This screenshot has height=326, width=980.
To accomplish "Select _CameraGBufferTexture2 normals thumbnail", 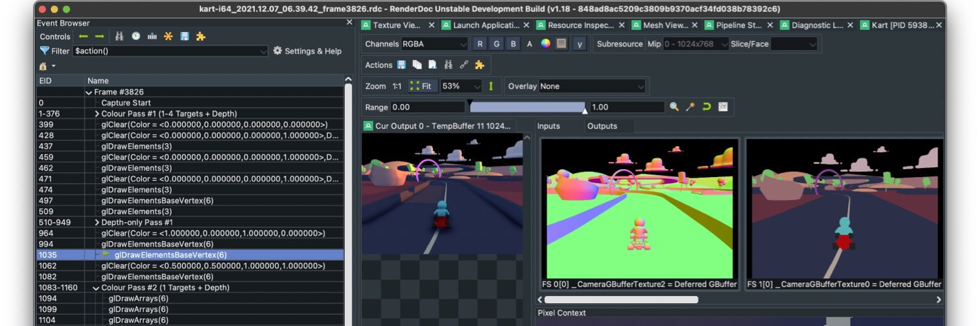I will [640, 214].
